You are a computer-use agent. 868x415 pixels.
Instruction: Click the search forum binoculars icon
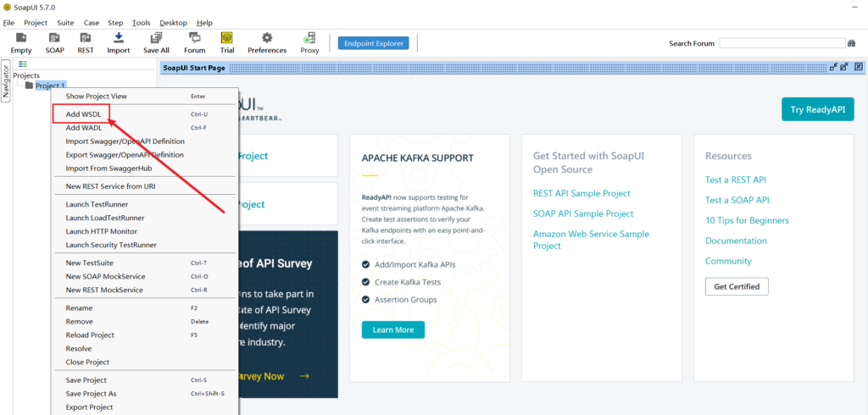click(851, 43)
